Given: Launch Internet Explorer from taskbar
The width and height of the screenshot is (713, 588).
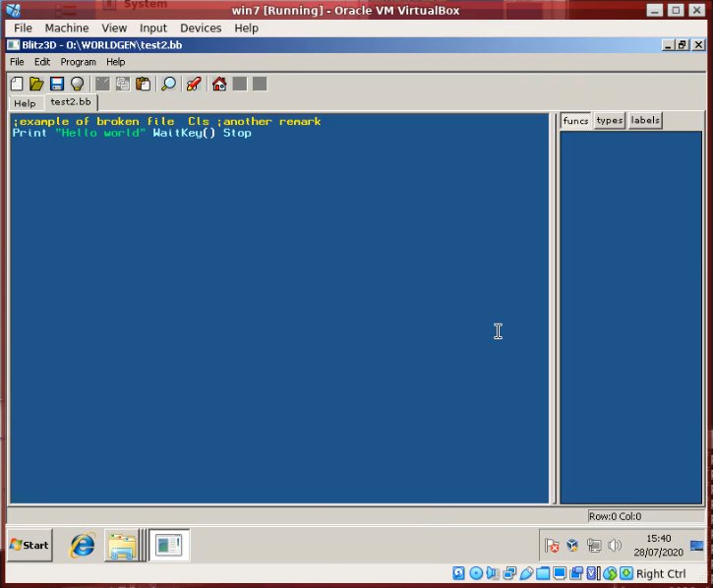Looking at the screenshot, I should pyautogui.click(x=83, y=545).
